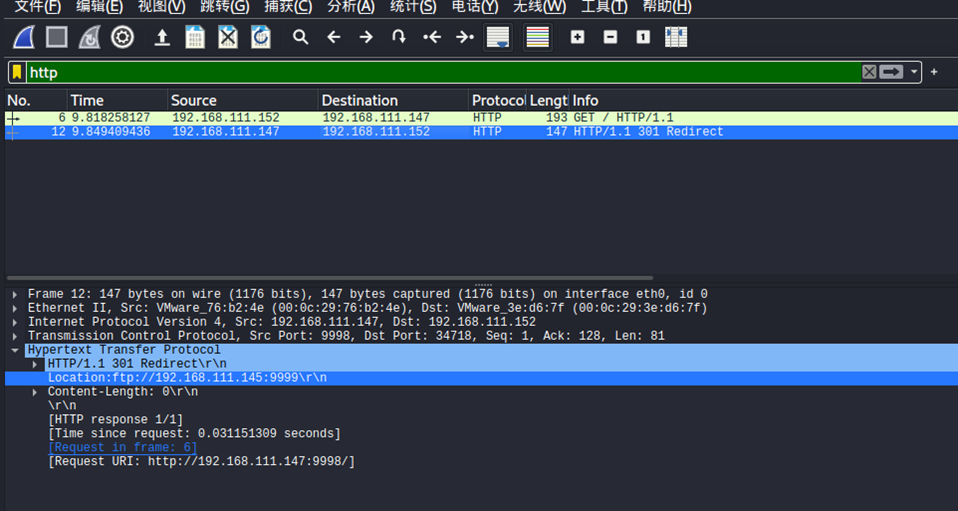
Task: Start capturing packets with shark fin icon
Action: point(24,37)
